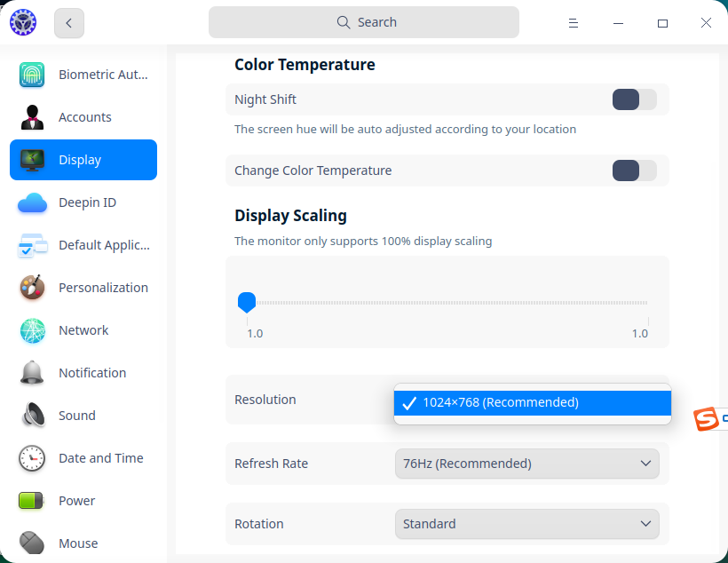Open Date and Time settings
The width and height of the screenshot is (728, 563).
coord(83,458)
